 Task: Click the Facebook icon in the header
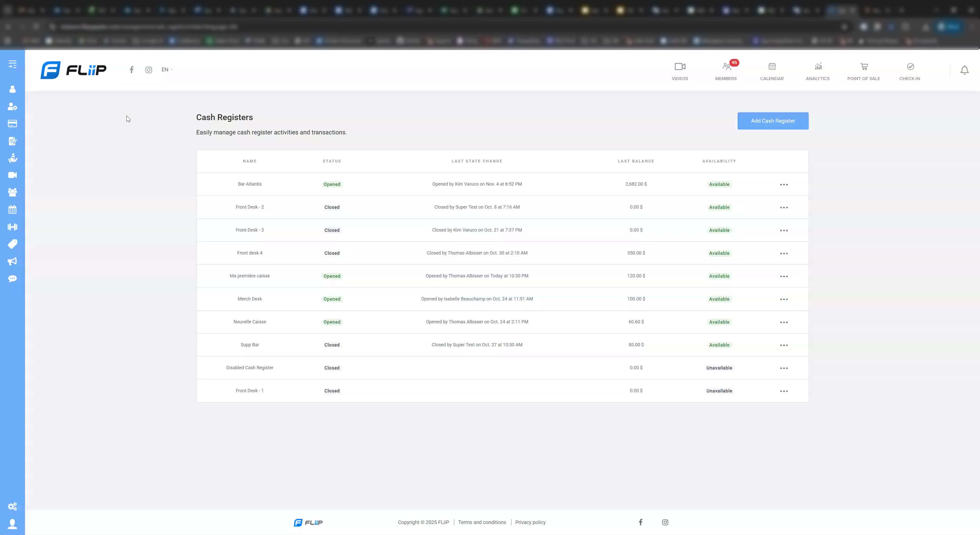tap(132, 70)
